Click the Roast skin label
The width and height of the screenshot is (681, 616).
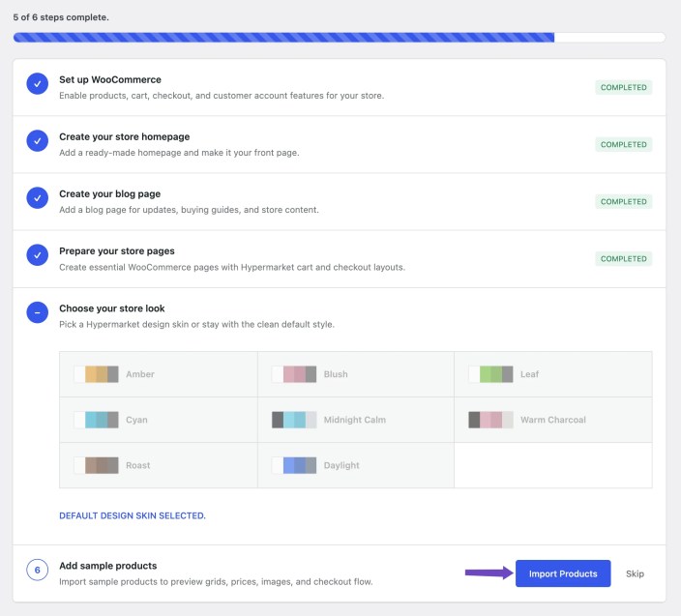[x=137, y=465]
